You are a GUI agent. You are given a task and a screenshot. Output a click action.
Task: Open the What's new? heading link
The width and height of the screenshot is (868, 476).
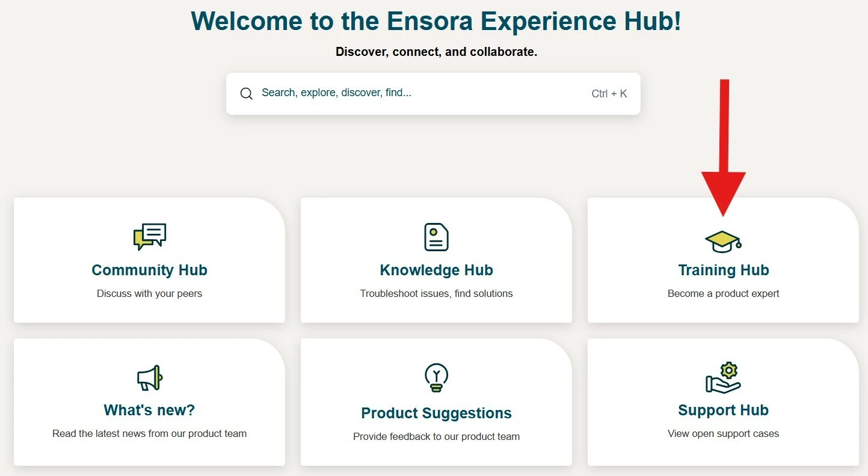click(x=149, y=410)
